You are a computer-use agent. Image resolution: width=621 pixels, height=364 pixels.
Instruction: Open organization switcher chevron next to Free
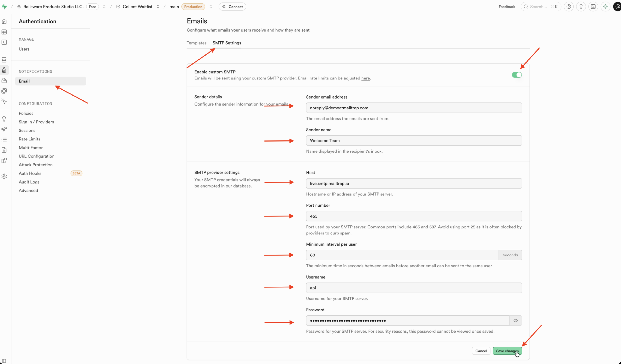pos(104,7)
